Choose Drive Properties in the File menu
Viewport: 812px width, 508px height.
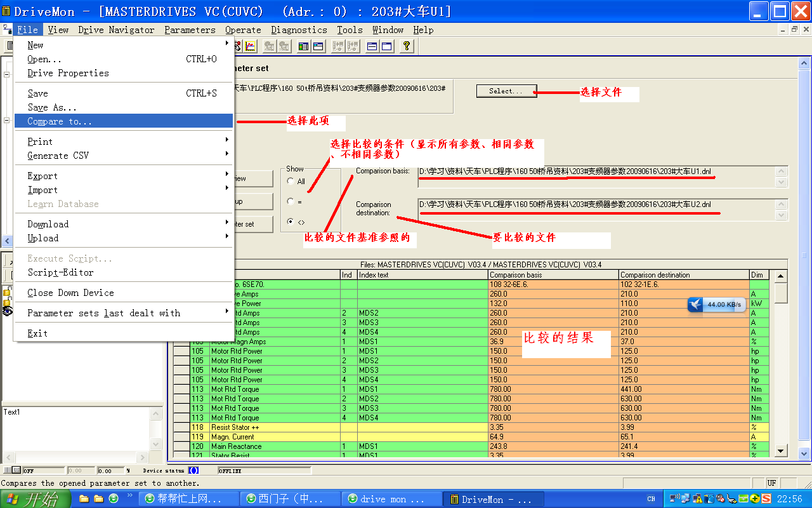[x=124, y=72]
